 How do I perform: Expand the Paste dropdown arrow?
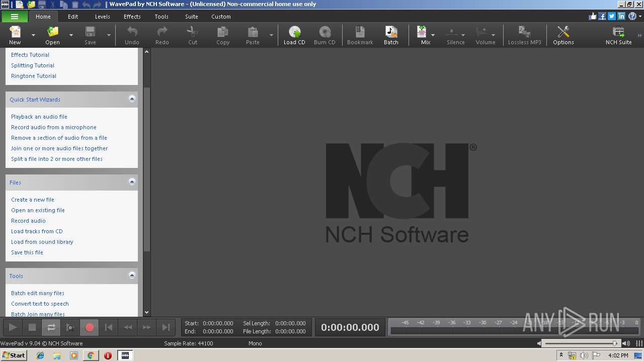point(271,35)
